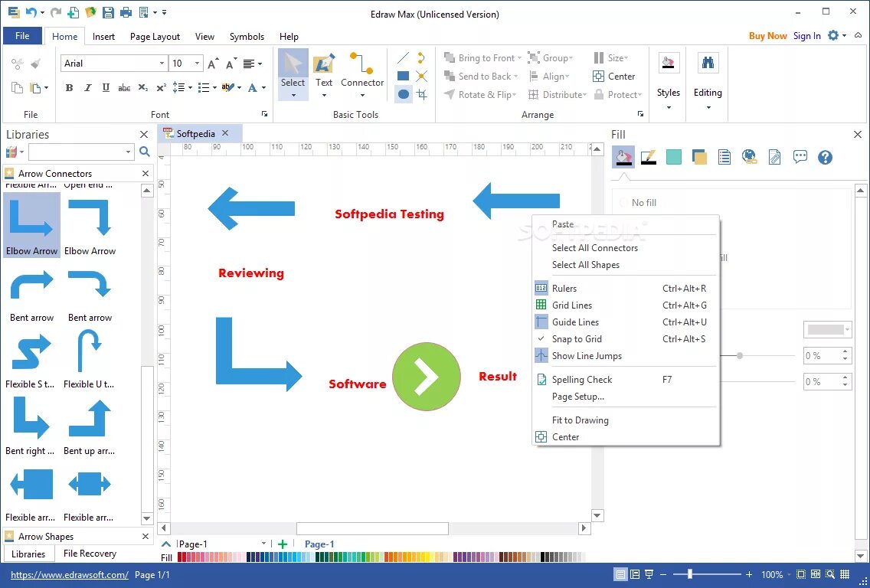Screen dimensions: 870x588
Task: Toggle Strikethrough formatting
Action: [124, 87]
